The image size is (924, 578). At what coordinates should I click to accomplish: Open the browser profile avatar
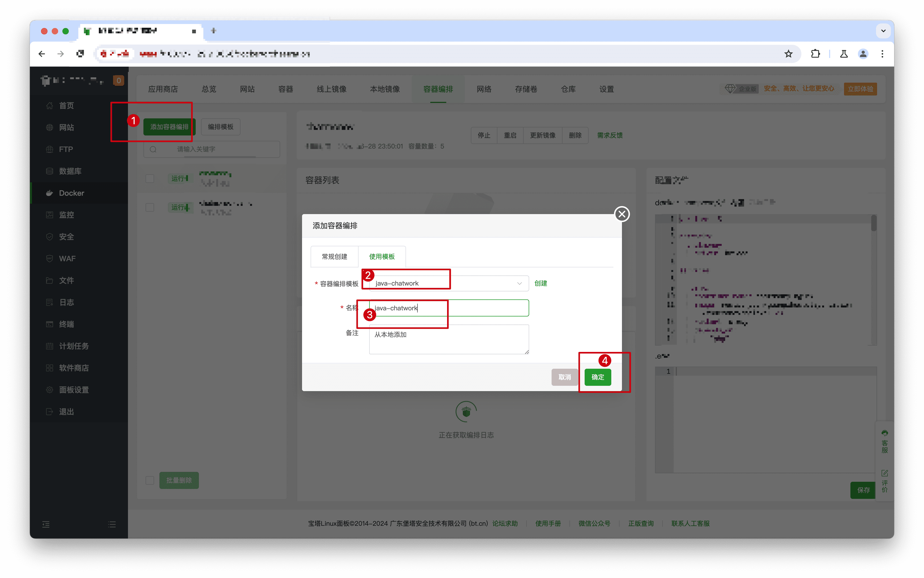pos(863,54)
